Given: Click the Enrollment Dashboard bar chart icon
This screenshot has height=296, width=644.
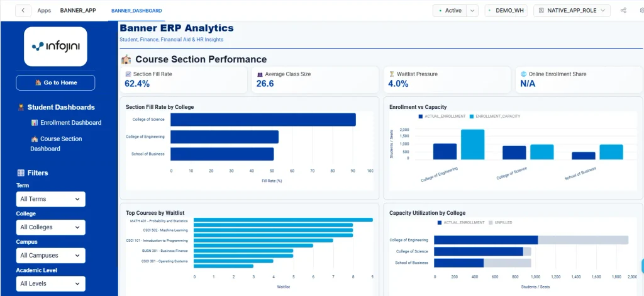Looking at the screenshot, I should pos(35,123).
